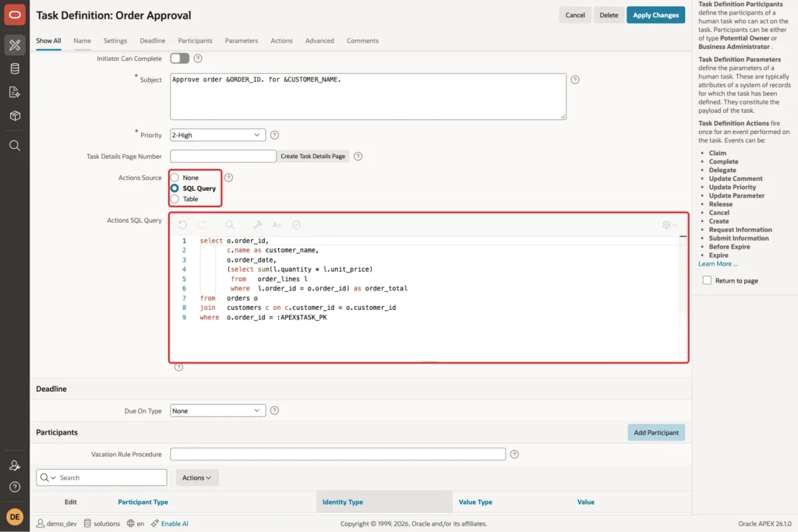The image size is (798, 532).
Task: Click the Delete button
Action: [x=609, y=16]
